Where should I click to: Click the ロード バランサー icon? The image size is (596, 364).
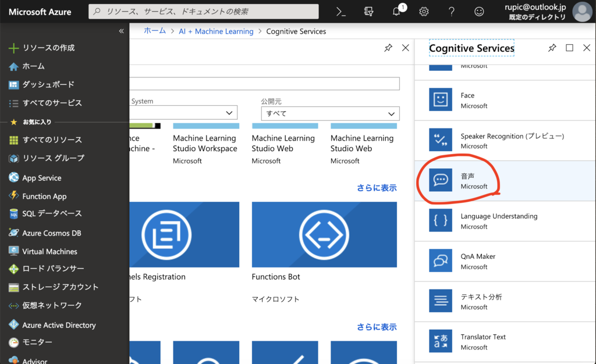[x=14, y=269]
